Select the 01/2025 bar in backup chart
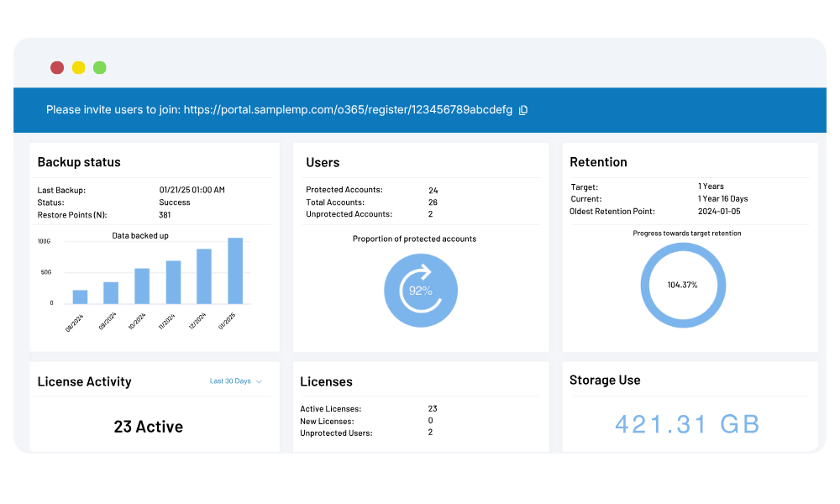The width and height of the screenshot is (840, 504). (x=235, y=270)
